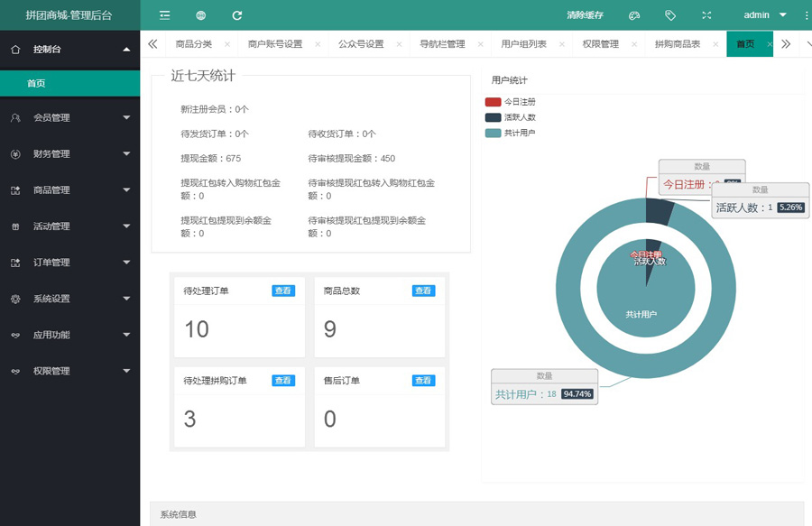The image size is (812, 526).
Task: Click 清除缓存 in the top bar
Action: pyautogui.click(x=585, y=15)
